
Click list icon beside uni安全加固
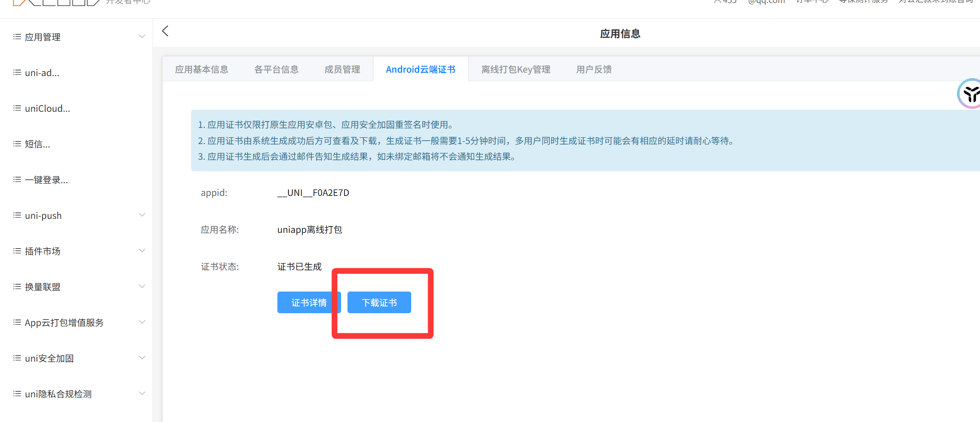click(17, 358)
